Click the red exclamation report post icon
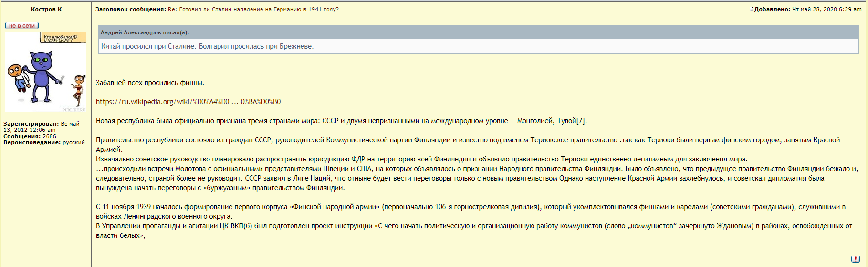Viewport: 868px width, 267px height. (855, 259)
